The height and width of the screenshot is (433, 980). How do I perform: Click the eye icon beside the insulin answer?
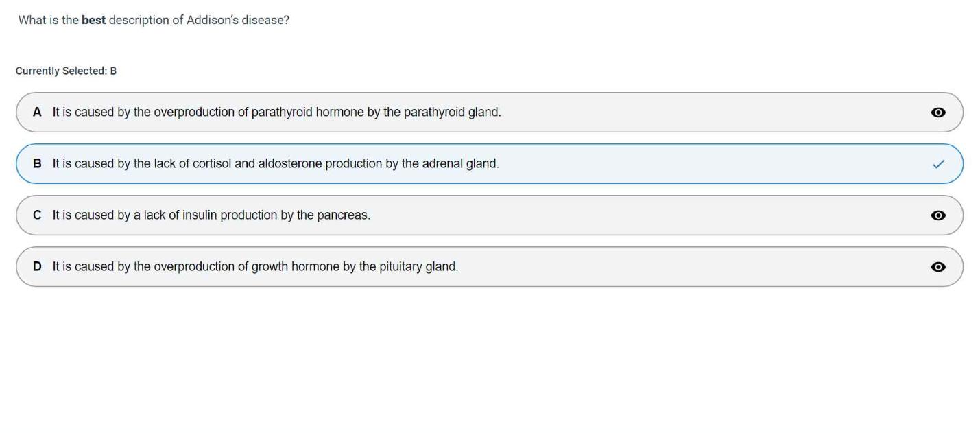(x=938, y=215)
